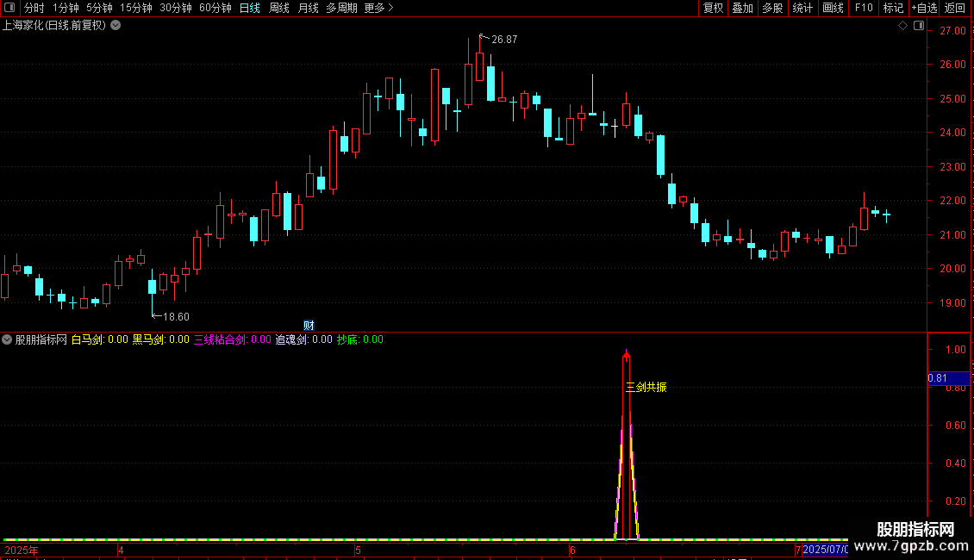The width and height of the screenshot is (974, 560).
Task: Click the 财 financial marker icon
Action: [x=309, y=326]
